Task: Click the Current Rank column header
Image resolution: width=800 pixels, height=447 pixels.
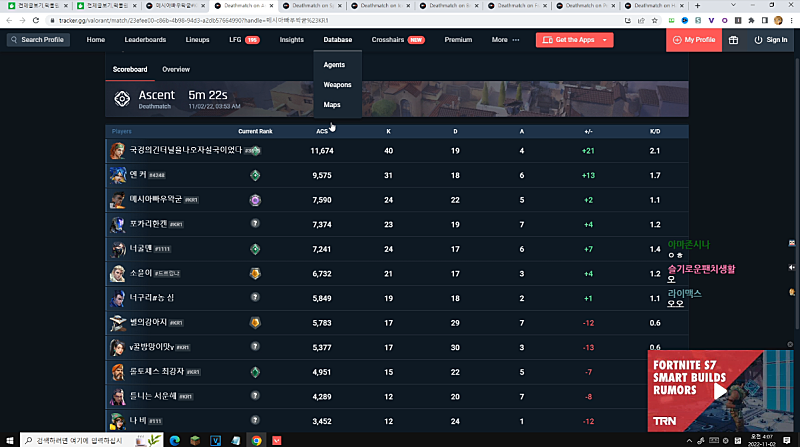Action: 255,131
